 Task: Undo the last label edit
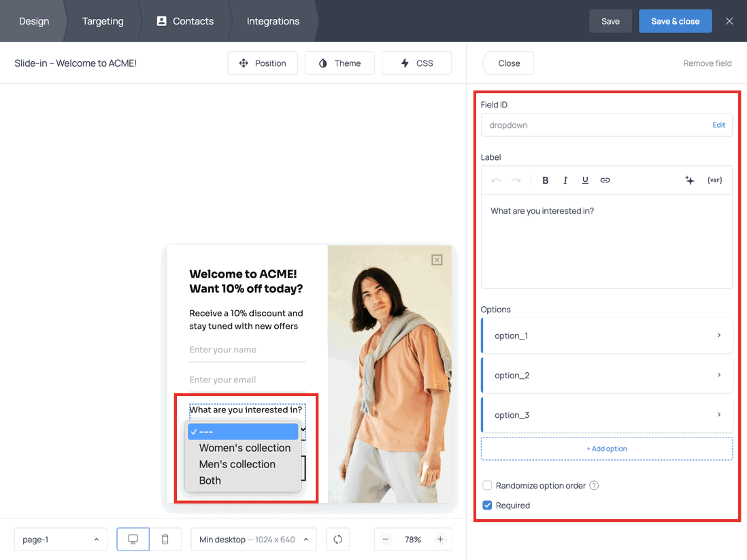tap(495, 180)
